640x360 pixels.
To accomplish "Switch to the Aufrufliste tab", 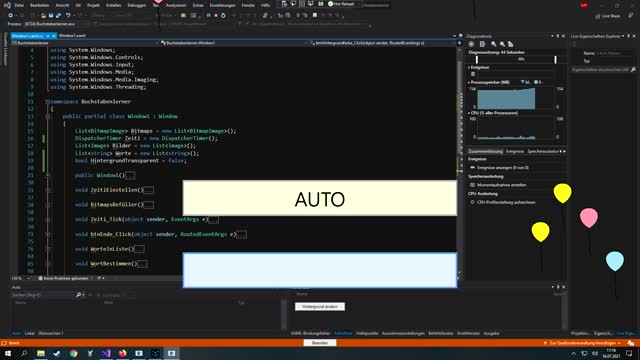I will coord(343,333).
